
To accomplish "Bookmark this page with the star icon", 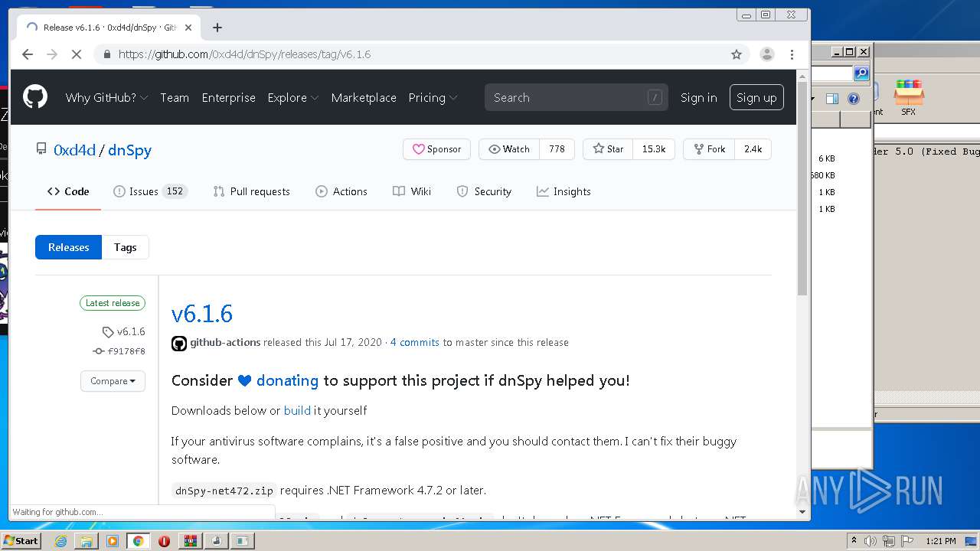I will 737,54.
